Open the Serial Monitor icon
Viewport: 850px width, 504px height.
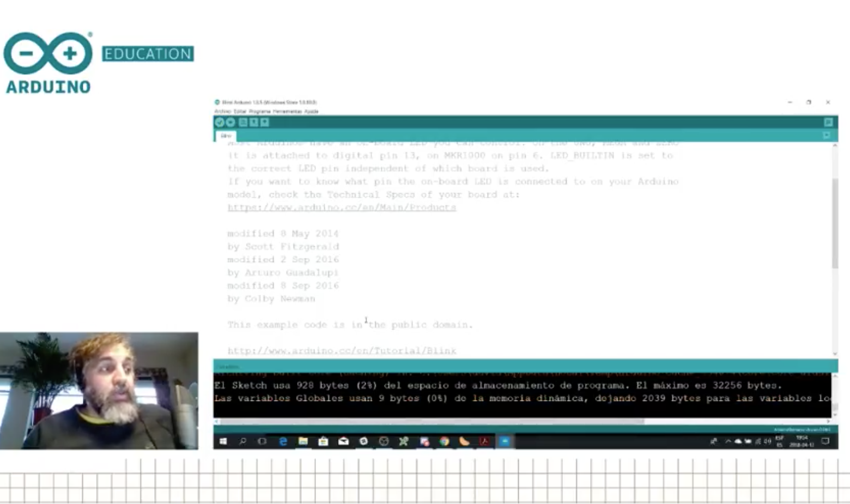click(828, 123)
